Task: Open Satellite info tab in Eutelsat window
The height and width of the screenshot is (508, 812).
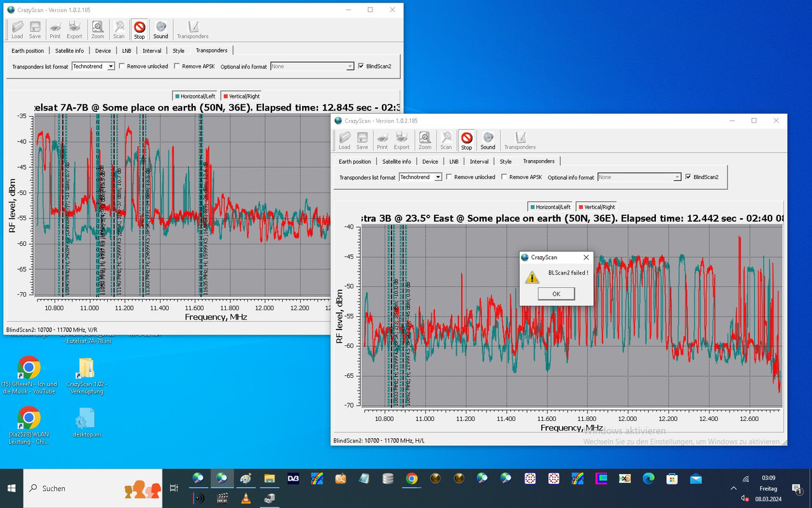Action: [x=69, y=51]
